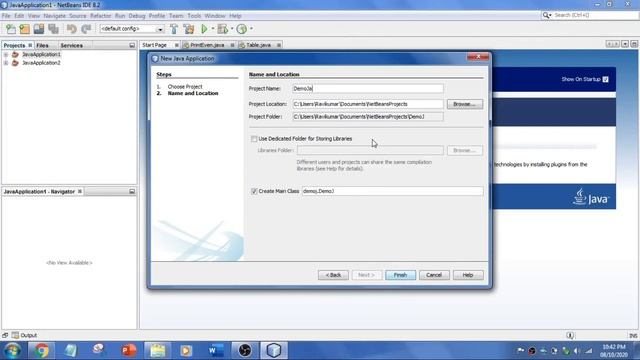Click the Clean and Build icon
The height and width of the screenshot is (360, 640).
coord(189,29)
